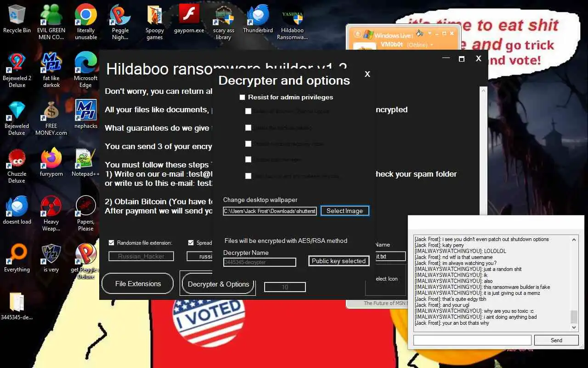Click the '.txt' file name field in builder
This screenshot has width=588, height=368.
[x=390, y=257]
